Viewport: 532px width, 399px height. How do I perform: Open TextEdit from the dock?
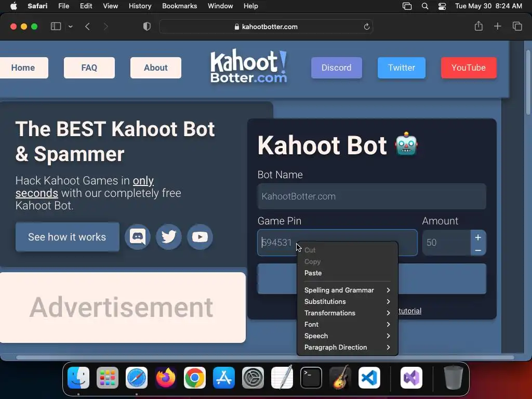click(282, 378)
